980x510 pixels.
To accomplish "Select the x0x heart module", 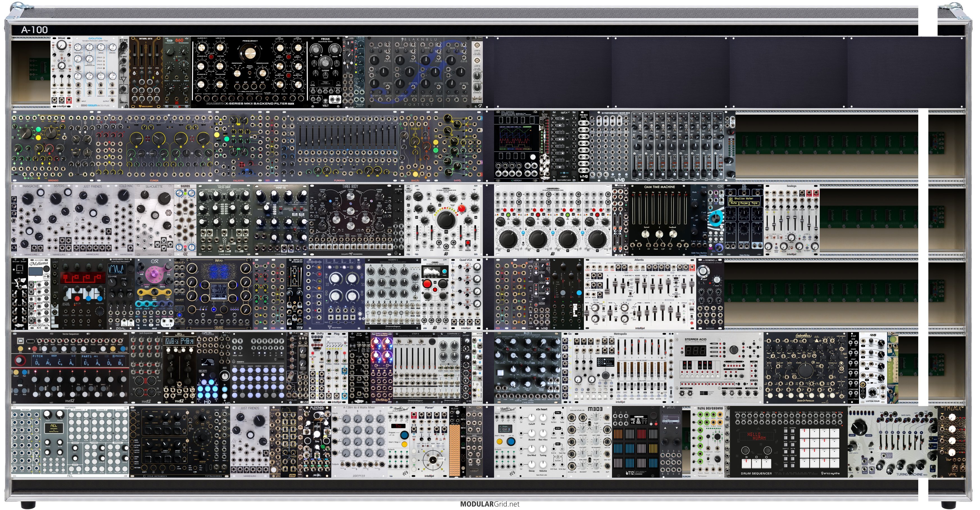I will tap(541, 442).
